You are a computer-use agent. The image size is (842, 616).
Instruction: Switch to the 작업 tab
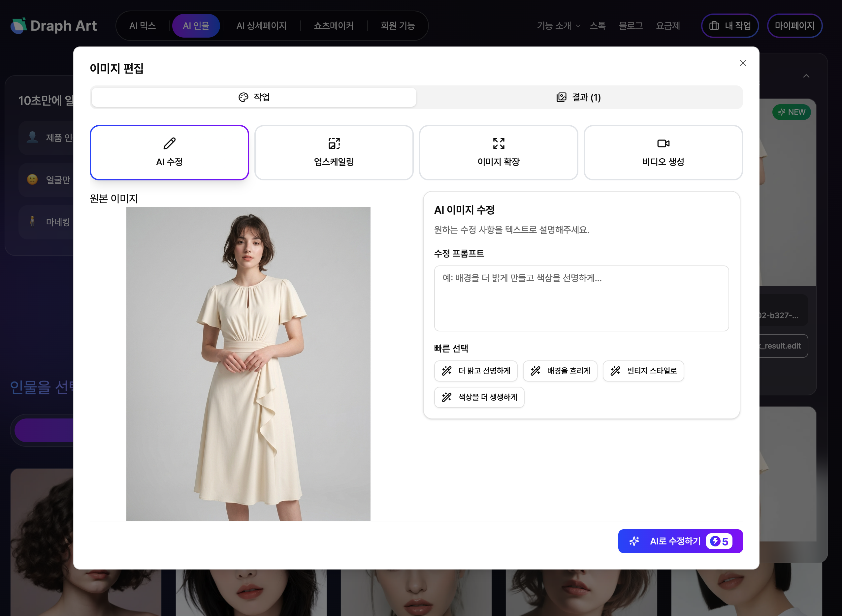pyautogui.click(x=254, y=97)
